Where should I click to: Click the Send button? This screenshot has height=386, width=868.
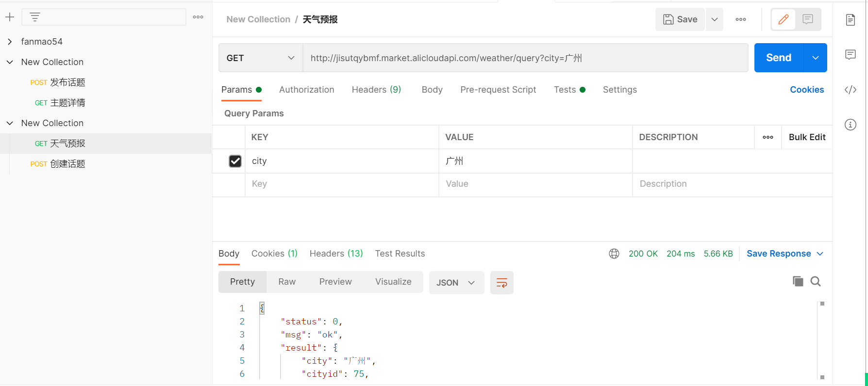(x=779, y=58)
